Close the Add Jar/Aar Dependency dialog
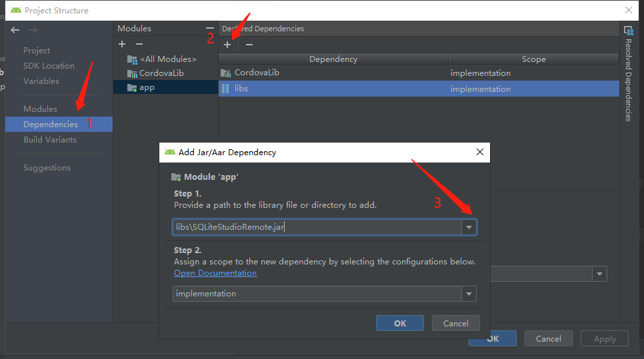Viewport: 644px width, 359px height. pyautogui.click(x=480, y=153)
